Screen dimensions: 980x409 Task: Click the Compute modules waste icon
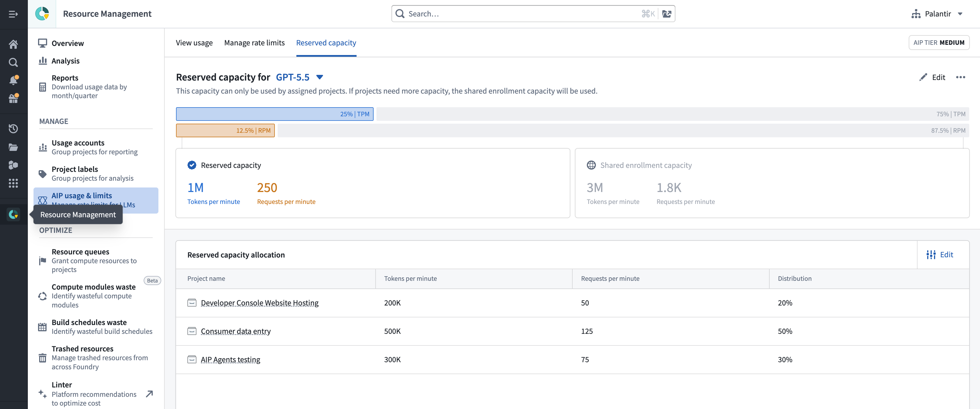43,296
